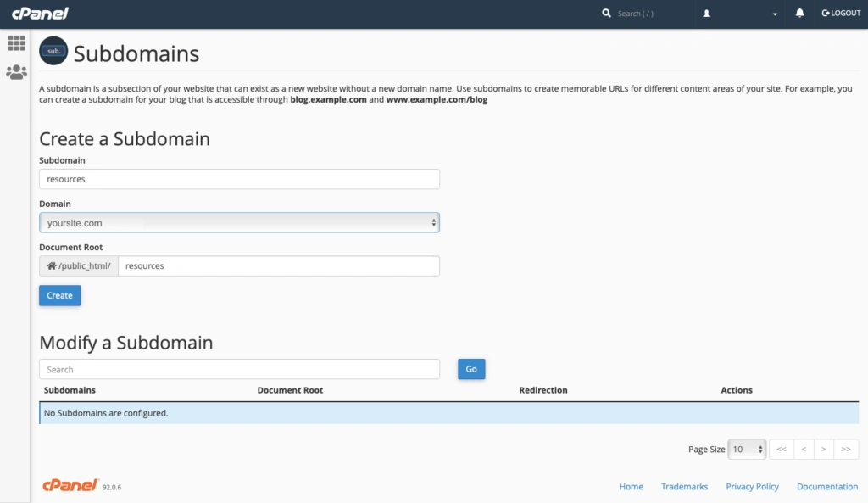868x503 pixels.
Task: Click the Create button
Action: tap(59, 295)
